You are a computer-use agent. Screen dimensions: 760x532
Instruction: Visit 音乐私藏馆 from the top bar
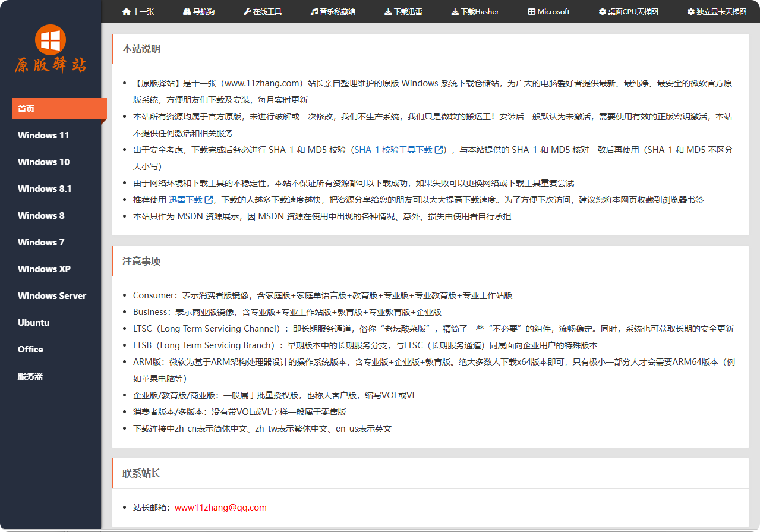tap(333, 11)
